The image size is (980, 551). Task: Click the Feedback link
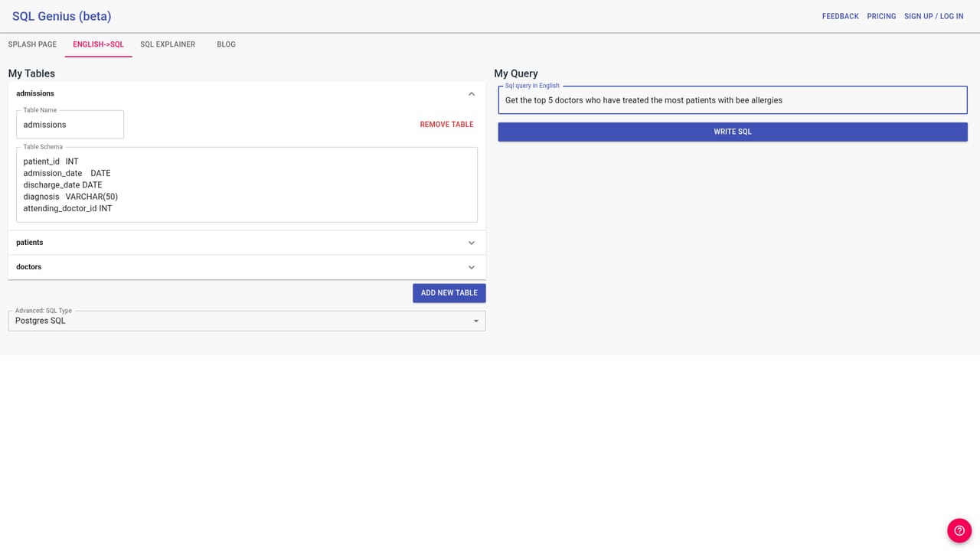pyautogui.click(x=840, y=16)
